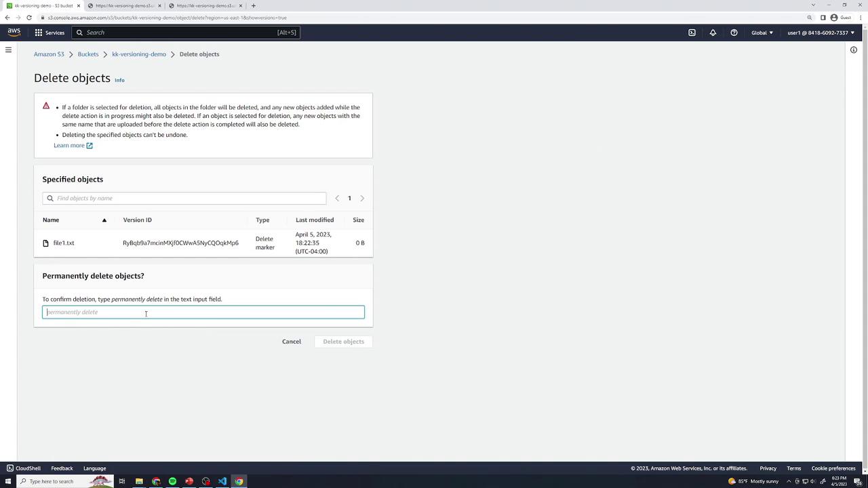Open Spotify from the taskbar
The width and height of the screenshot is (868, 488).
[x=172, y=481]
